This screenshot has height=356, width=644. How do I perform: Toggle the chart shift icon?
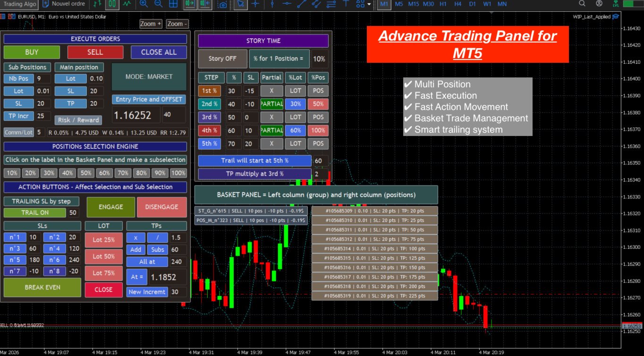205,4
